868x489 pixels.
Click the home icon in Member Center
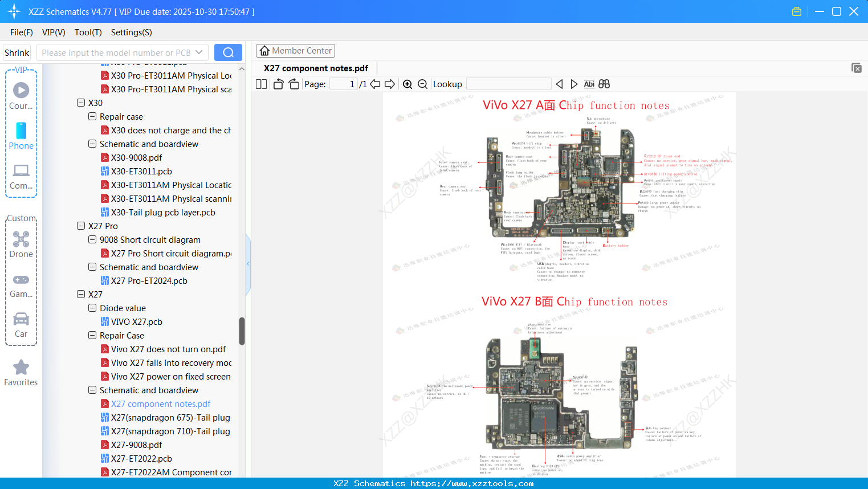pyautogui.click(x=264, y=51)
